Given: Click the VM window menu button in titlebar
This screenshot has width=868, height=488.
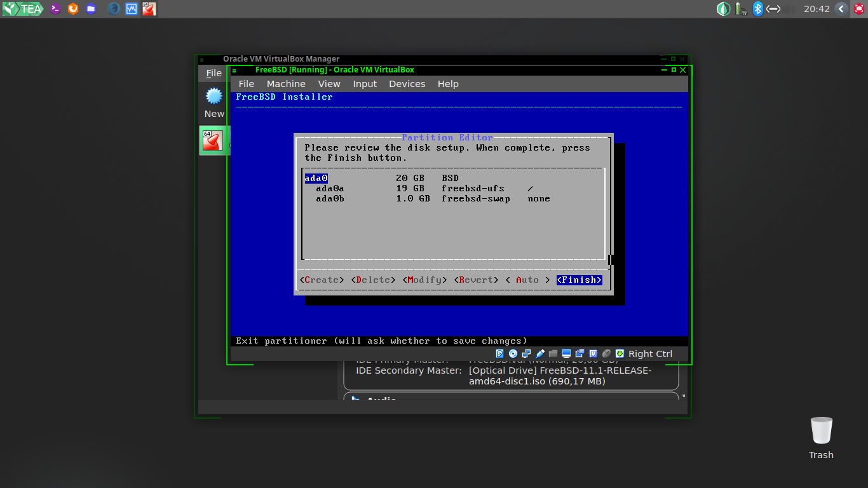Looking at the screenshot, I should click(x=234, y=70).
